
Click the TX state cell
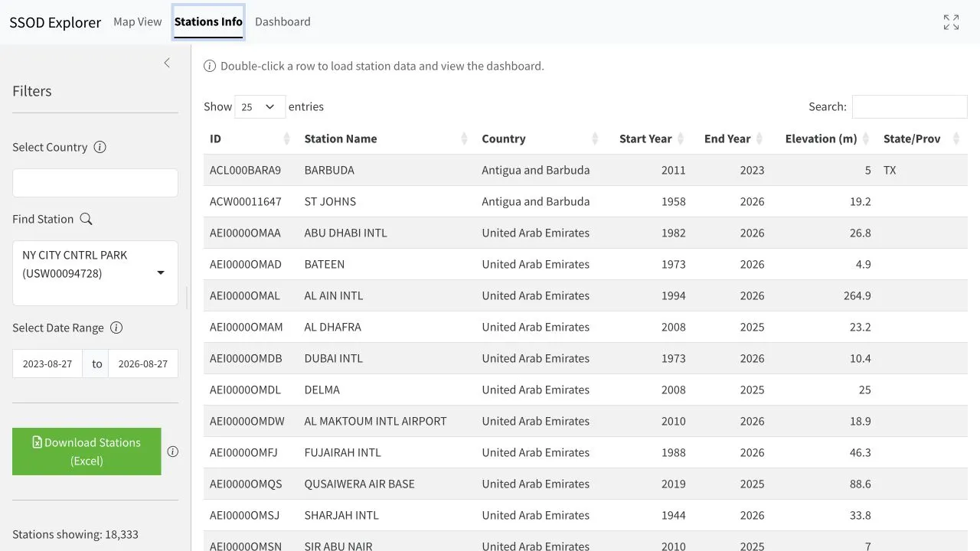[x=889, y=170]
